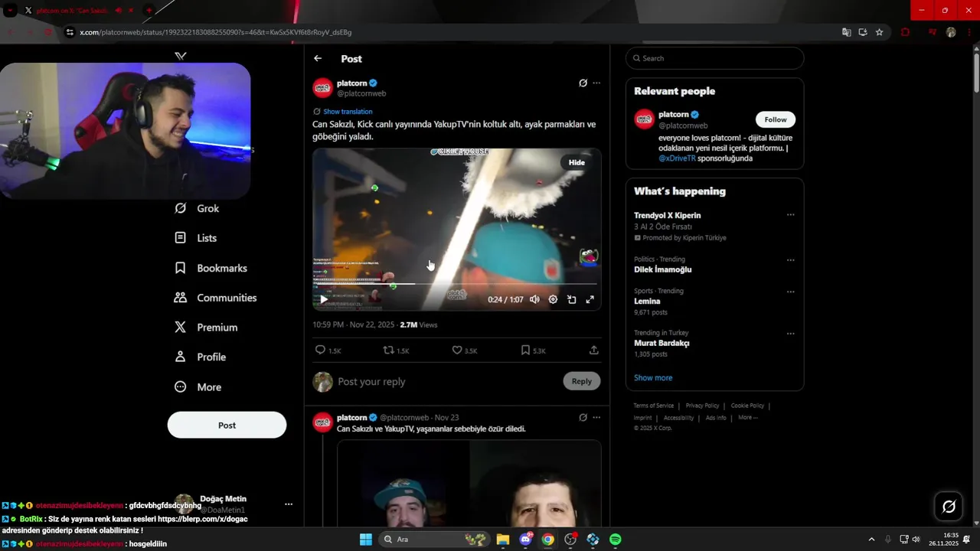Click taskbar search box Ara

click(x=434, y=540)
